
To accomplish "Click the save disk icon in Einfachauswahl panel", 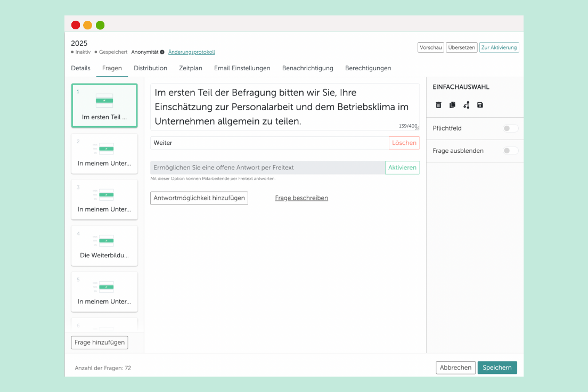I will pyautogui.click(x=480, y=105).
